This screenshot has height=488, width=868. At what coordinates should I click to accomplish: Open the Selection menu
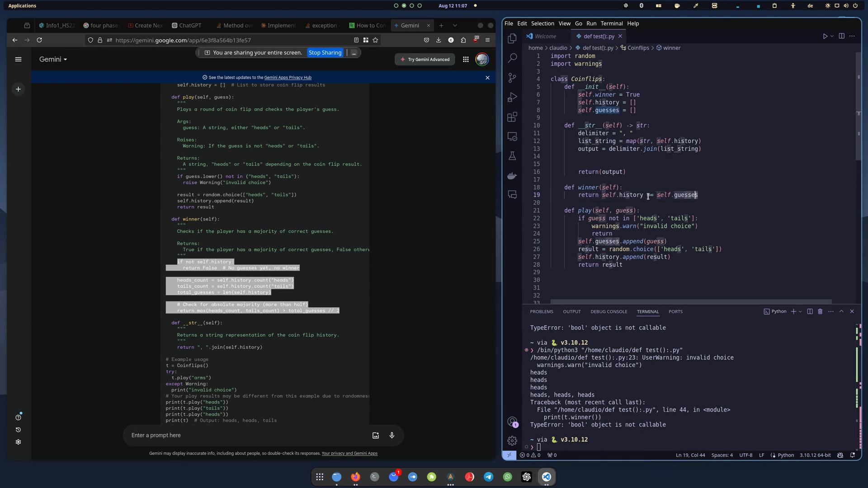(542, 23)
